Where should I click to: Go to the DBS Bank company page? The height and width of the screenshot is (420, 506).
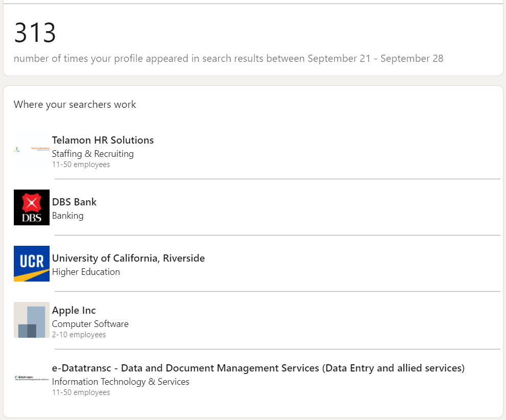[74, 202]
